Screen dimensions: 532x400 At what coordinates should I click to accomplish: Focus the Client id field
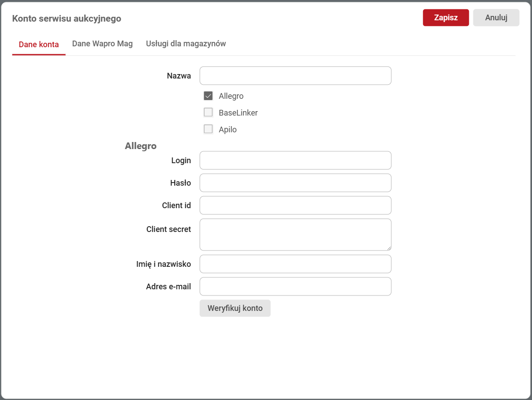pos(295,206)
